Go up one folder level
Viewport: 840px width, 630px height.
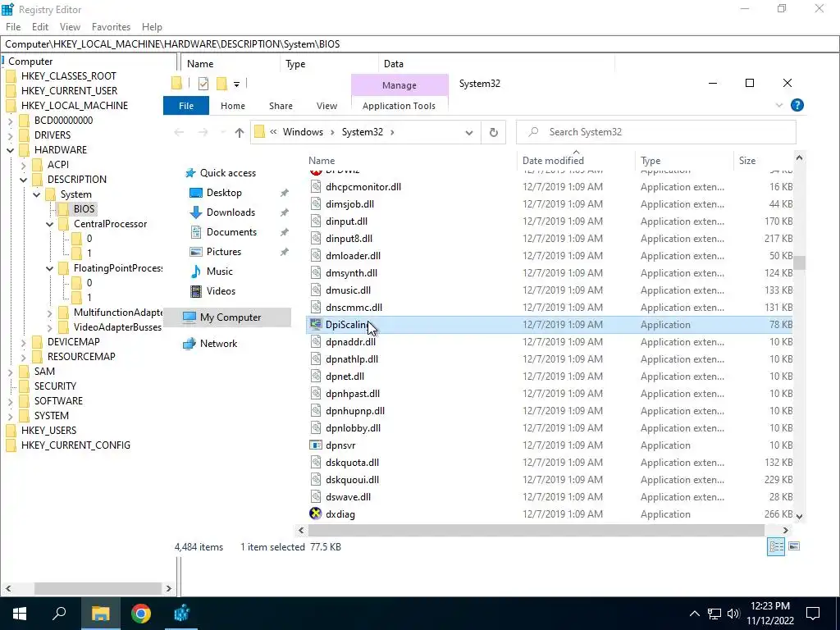click(x=239, y=132)
